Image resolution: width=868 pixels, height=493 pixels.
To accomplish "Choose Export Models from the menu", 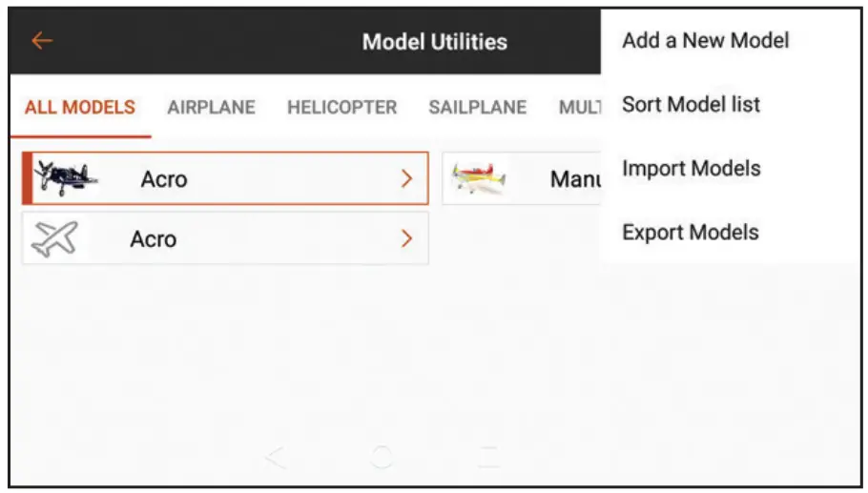I will click(690, 233).
